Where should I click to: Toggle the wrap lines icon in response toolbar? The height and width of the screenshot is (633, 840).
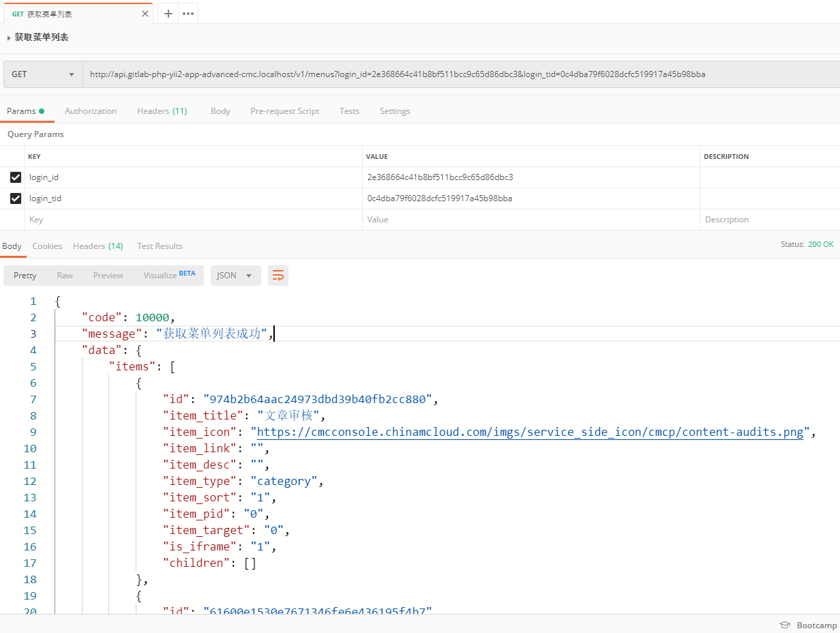pyautogui.click(x=278, y=276)
